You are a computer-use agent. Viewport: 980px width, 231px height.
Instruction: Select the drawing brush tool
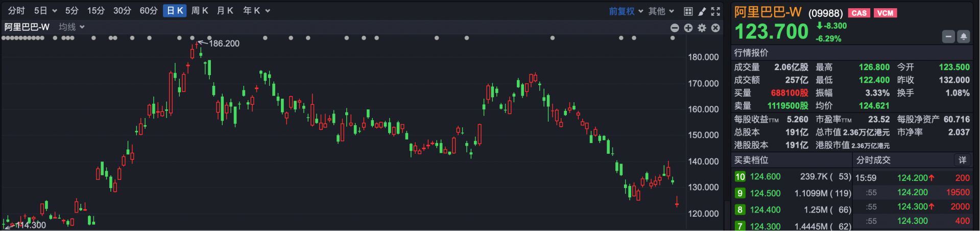[x=702, y=11]
